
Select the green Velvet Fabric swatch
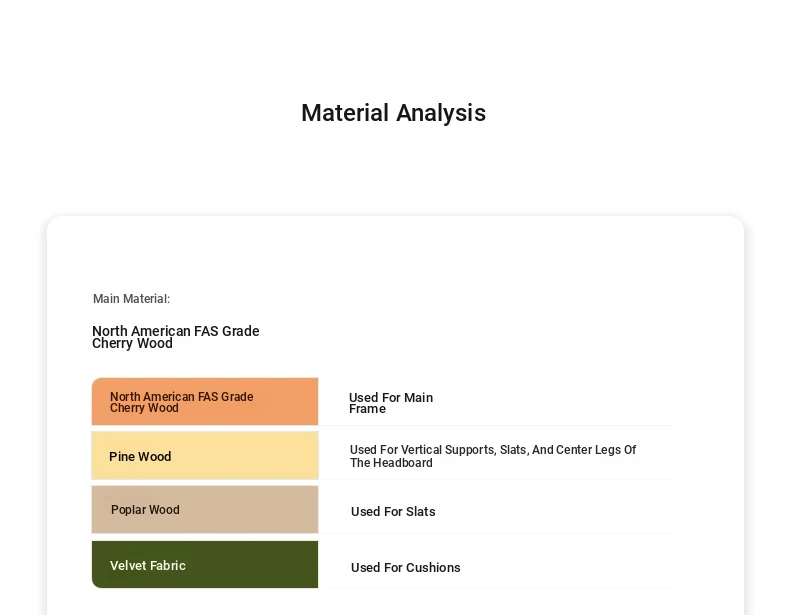point(205,565)
